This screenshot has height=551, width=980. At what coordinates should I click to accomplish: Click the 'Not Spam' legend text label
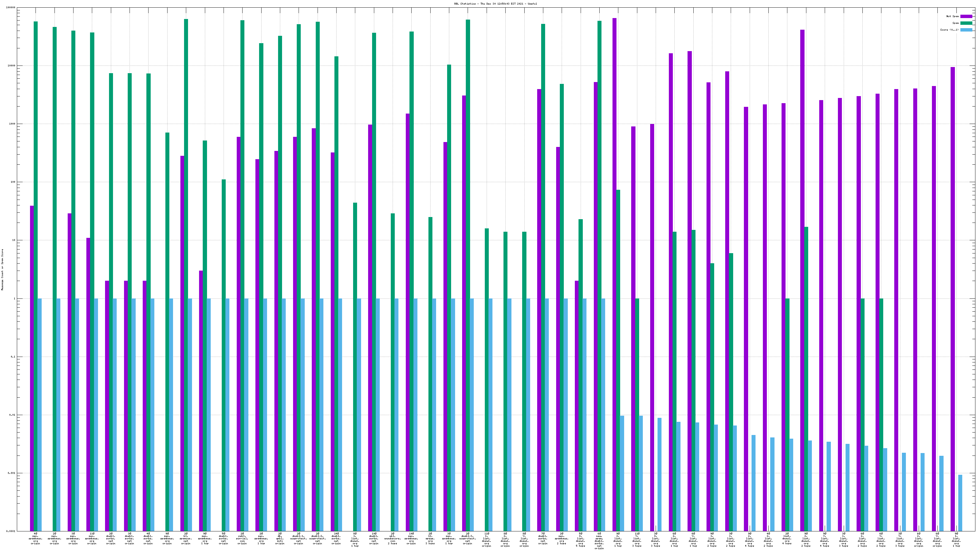[x=953, y=16]
